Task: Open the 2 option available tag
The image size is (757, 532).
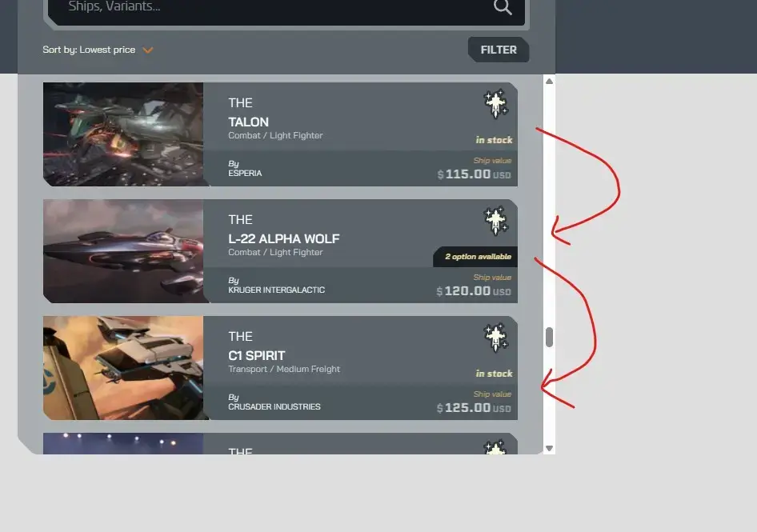Action: point(475,256)
